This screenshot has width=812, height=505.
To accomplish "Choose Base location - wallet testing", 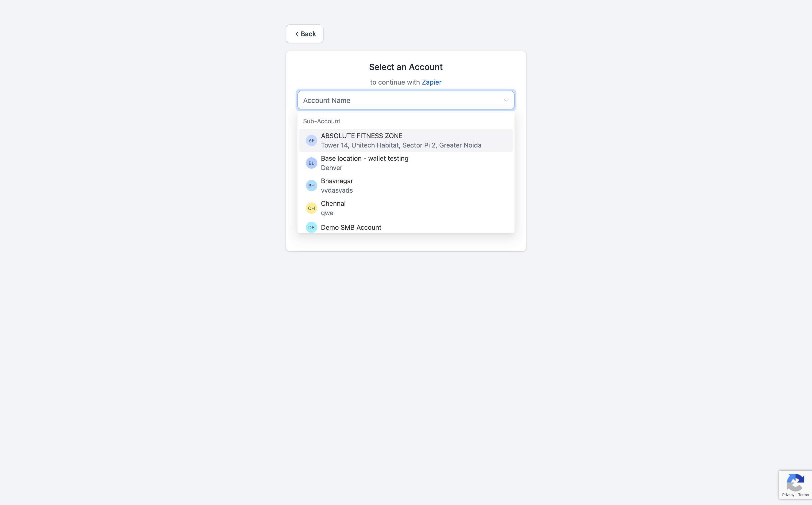I will tap(364, 158).
